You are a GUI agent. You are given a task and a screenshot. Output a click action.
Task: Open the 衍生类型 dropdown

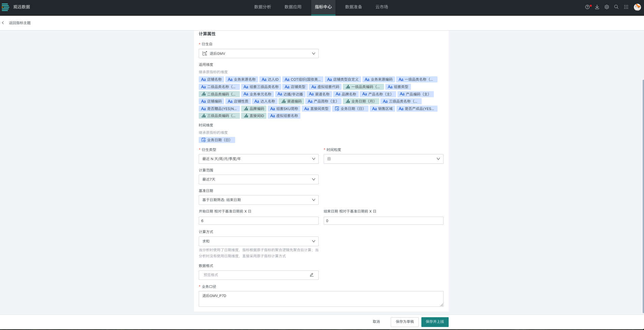[258, 159]
